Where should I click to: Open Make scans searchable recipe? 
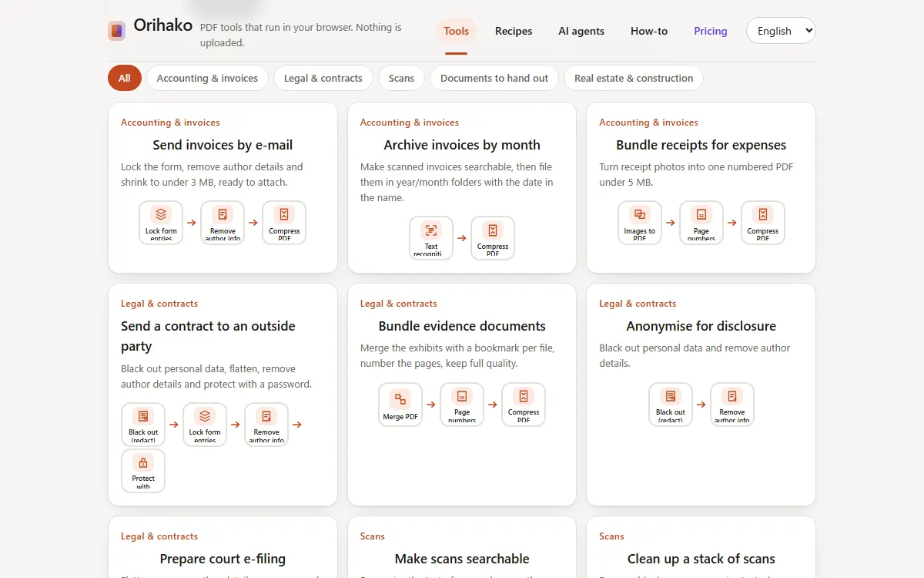point(462,559)
